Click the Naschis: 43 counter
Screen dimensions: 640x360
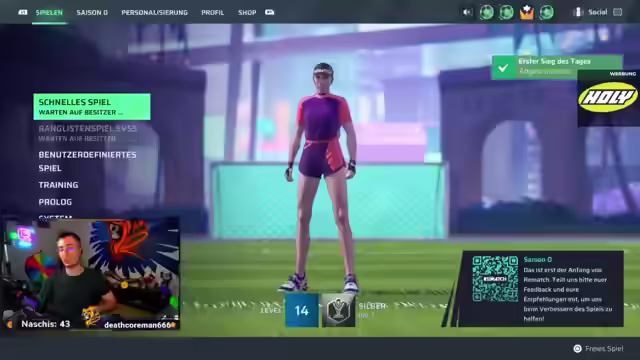46,324
